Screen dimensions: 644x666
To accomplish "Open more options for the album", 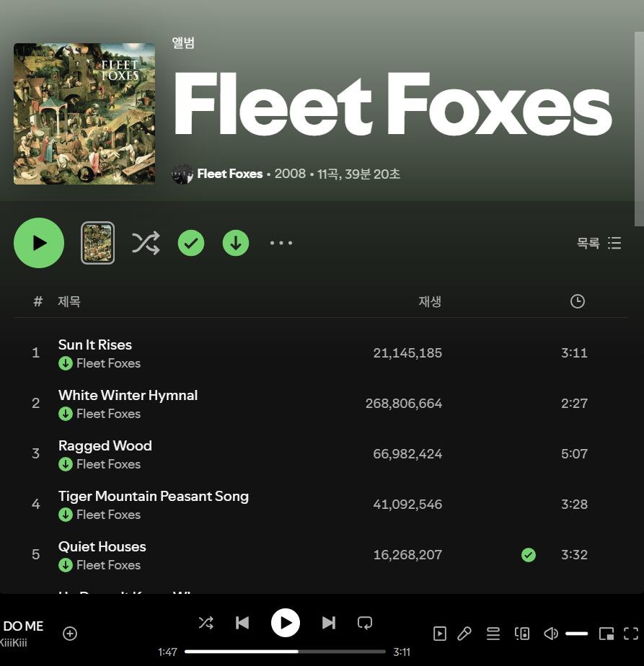I will click(281, 243).
